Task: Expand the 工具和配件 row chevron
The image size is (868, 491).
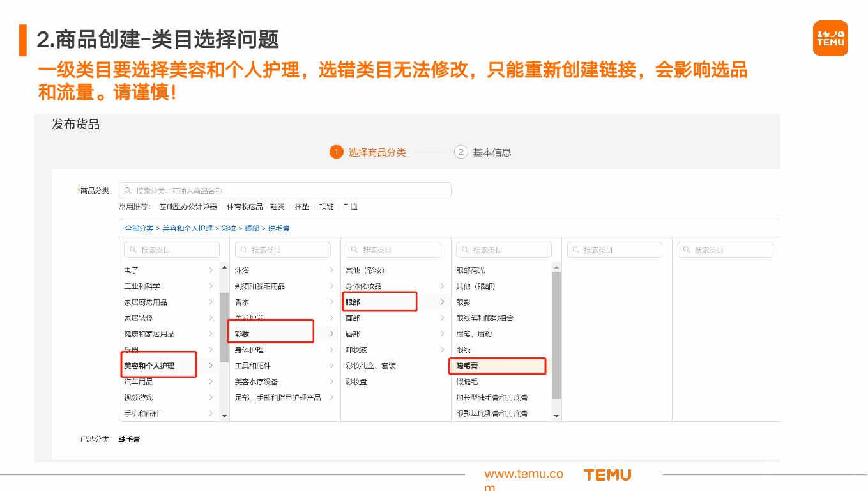Action: click(331, 366)
